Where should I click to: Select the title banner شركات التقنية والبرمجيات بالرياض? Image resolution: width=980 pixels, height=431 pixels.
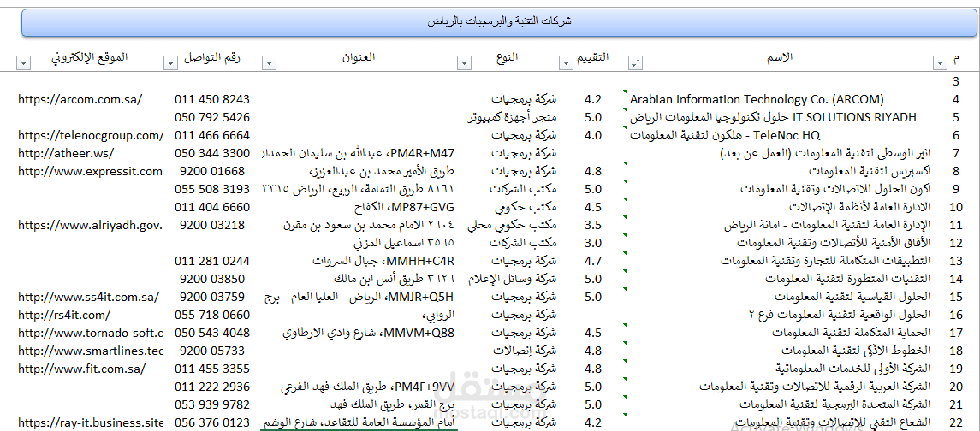(x=499, y=22)
